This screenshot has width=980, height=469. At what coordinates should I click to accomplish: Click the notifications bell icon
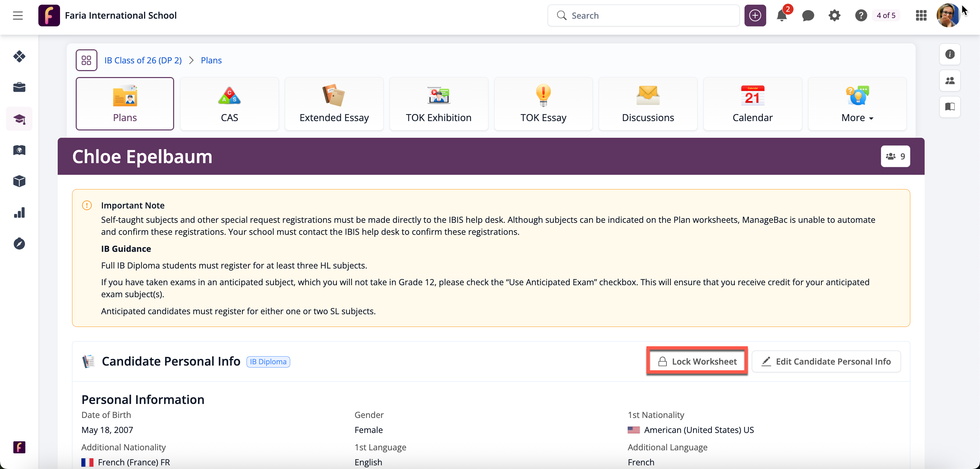pyautogui.click(x=782, y=16)
